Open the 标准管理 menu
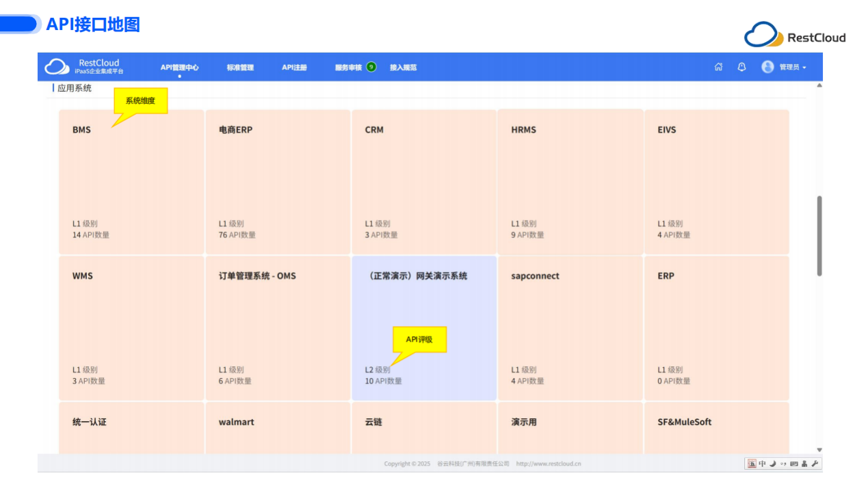Viewport: 868px width, 484px height. [240, 68]
